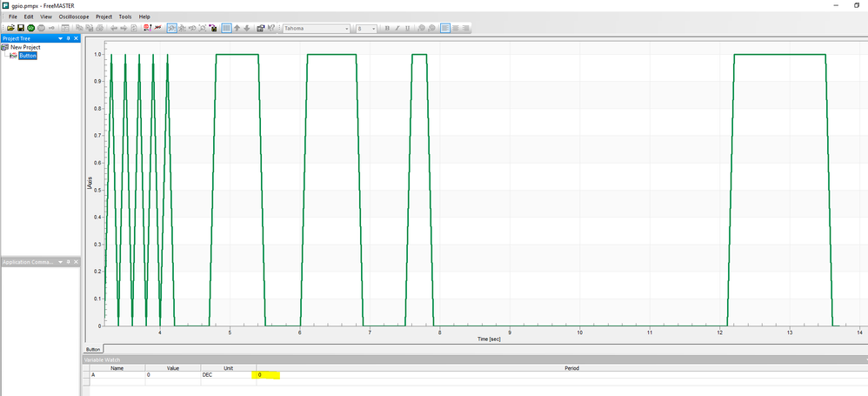Click the refresh page icon in toolbar
The image size is (868, 396).
pyautogui.click(x=134, y=28)
